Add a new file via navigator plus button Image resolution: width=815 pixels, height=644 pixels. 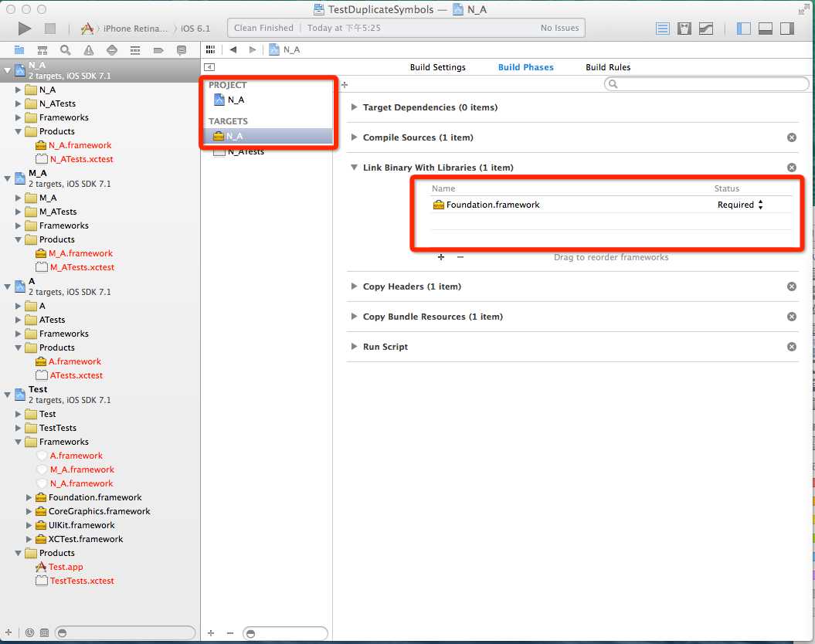(8, 632)
